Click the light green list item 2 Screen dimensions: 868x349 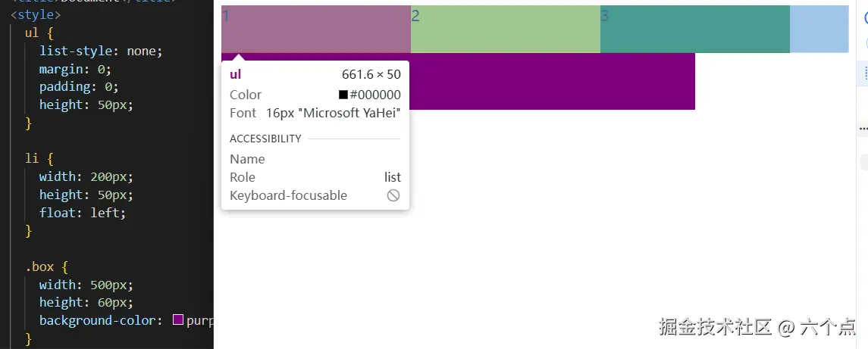click(x=505, y=29)
